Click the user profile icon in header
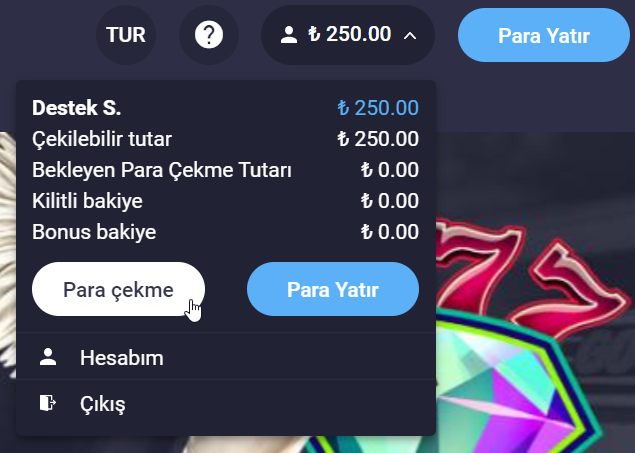Viewport: 635px width, 453px height. tap(289, 35)
